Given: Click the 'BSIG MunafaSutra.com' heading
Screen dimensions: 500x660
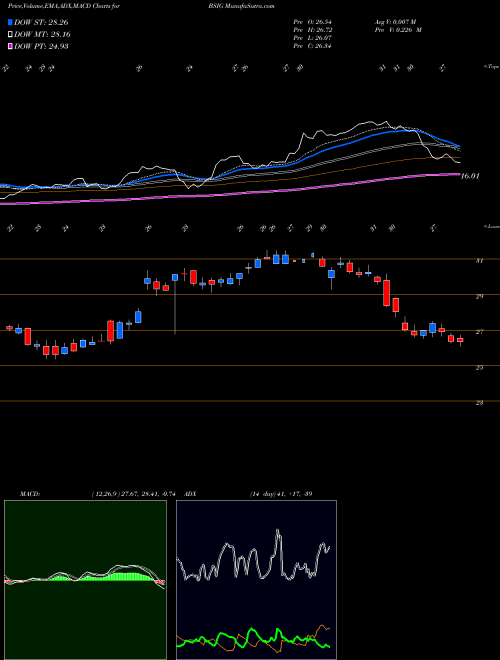Looking at the screenshot, I should click(x=241, y=7).
